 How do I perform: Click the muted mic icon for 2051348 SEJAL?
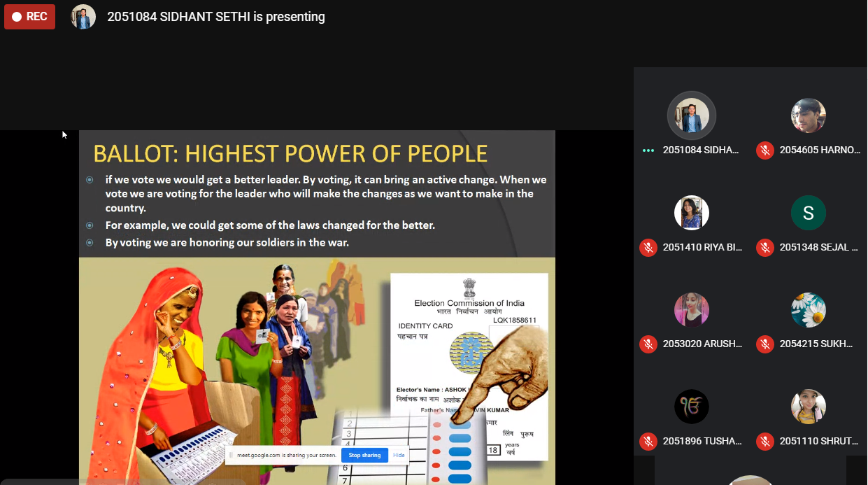click(765, 247)
